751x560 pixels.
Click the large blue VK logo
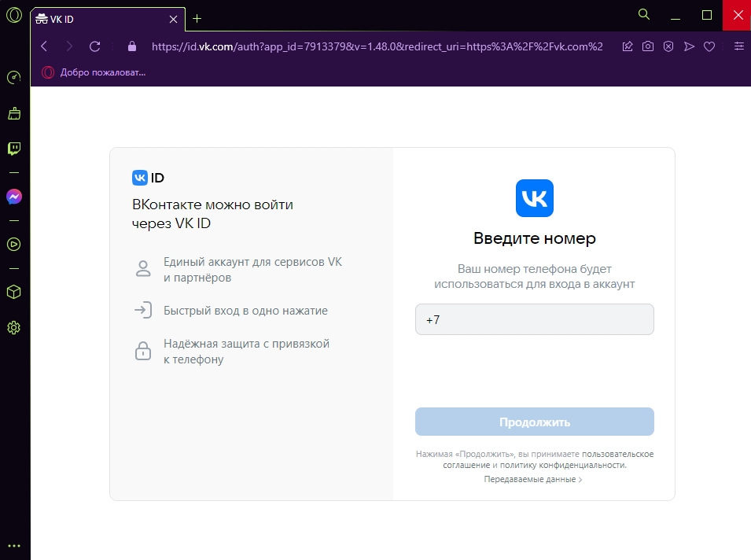click(535, 198)
